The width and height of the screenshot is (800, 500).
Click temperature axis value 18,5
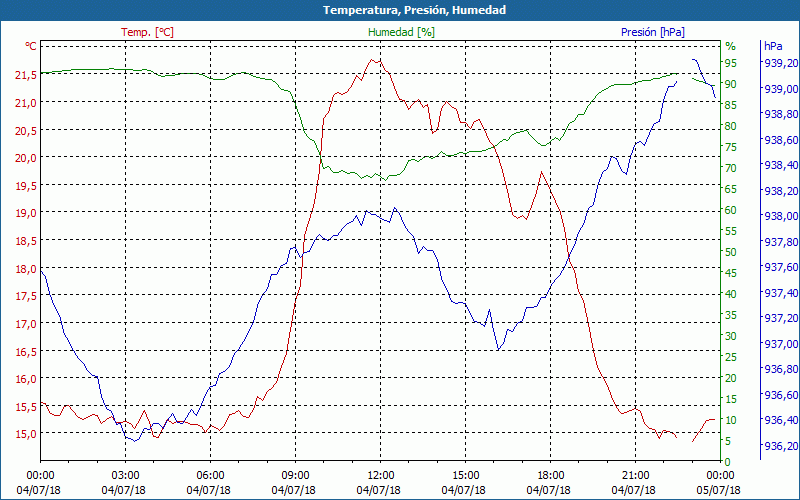pos(26,241)
